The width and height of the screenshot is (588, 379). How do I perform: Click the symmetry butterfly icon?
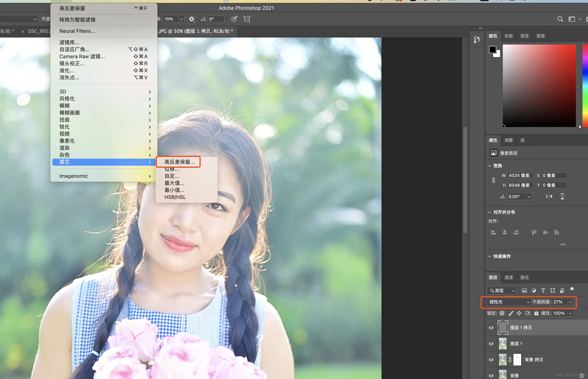[x=247, y=19]
